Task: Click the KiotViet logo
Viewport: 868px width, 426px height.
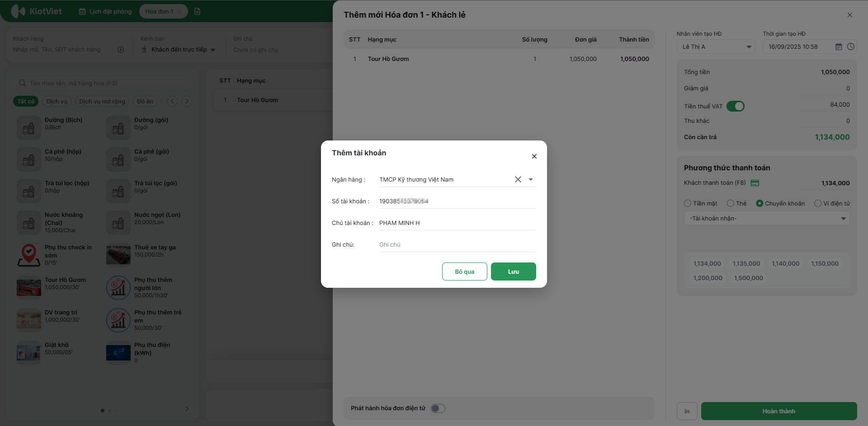Action: click(x=36, y=11)
